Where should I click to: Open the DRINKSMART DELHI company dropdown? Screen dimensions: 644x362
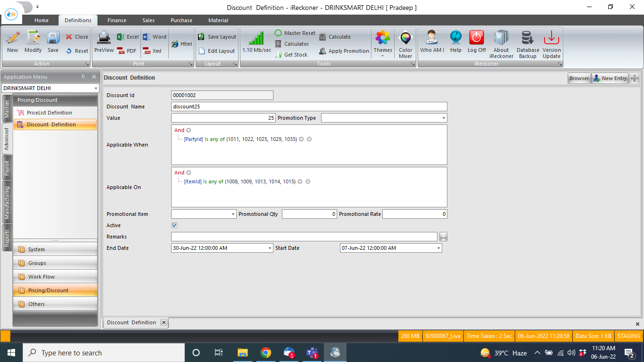tap(96, 88)
